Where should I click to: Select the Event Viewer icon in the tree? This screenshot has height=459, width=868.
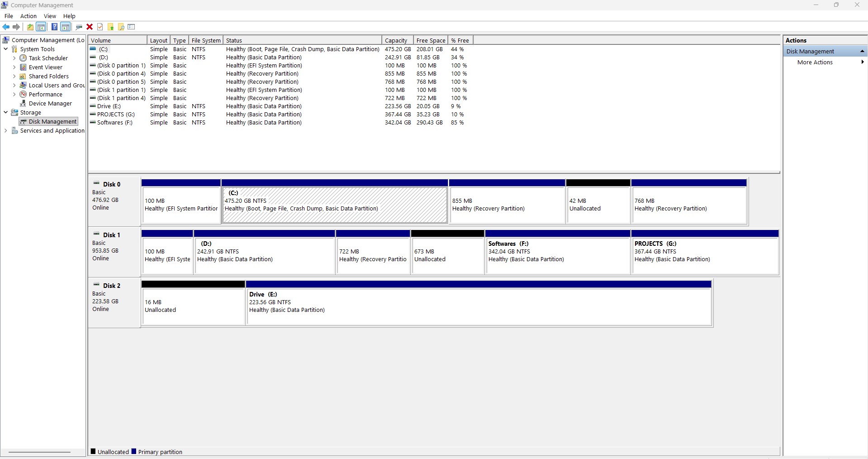(x=23, y=67)
